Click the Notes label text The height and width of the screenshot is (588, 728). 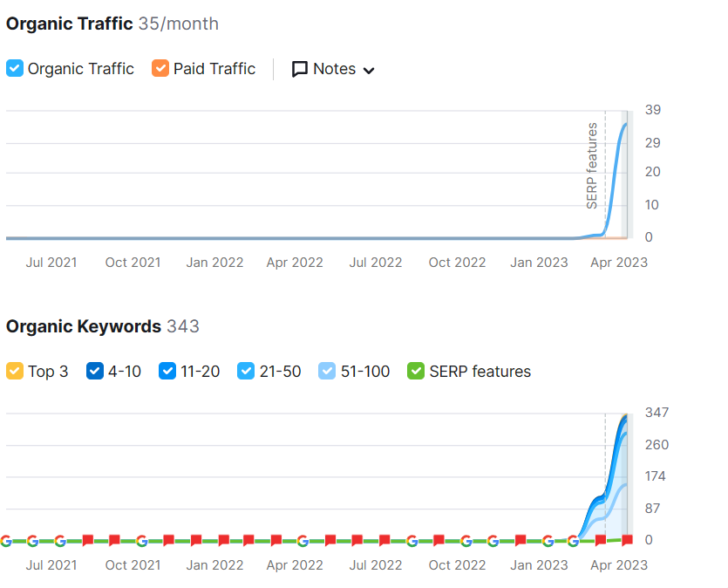click(x=334, y=69)
